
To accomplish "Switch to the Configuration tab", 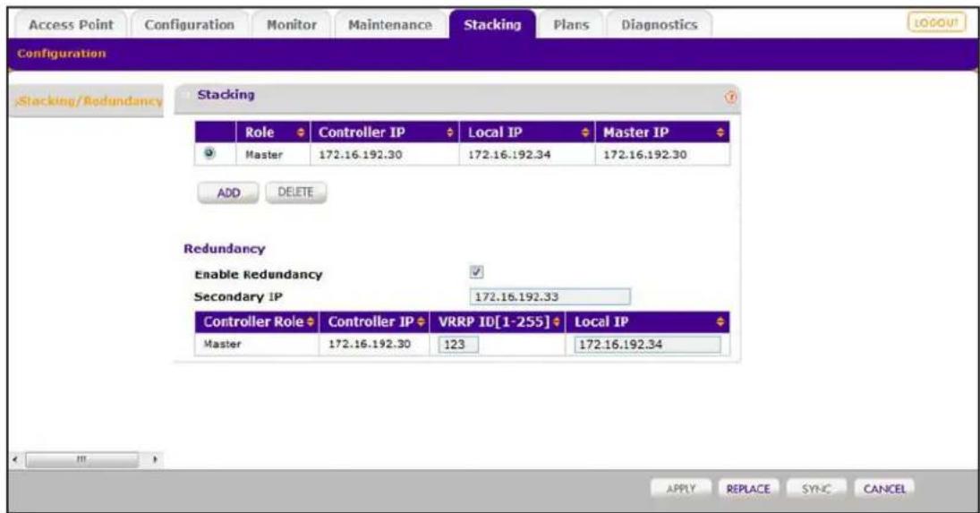I will pos(190,25).
